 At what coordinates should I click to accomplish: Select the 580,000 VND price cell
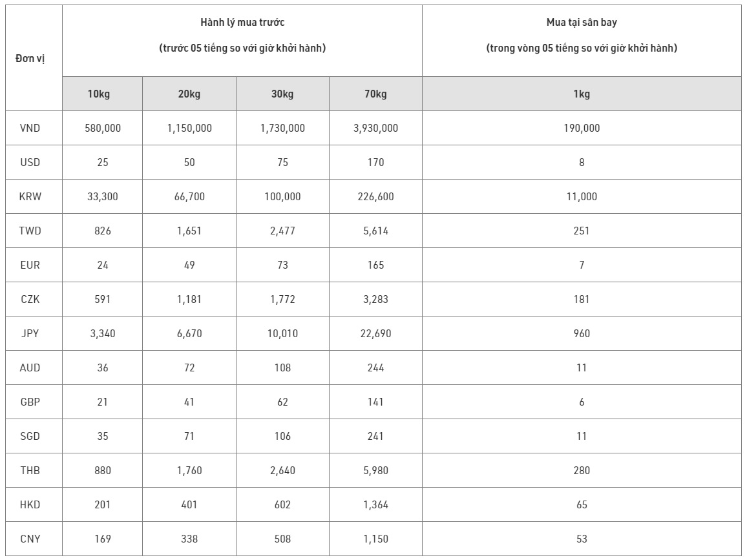pyautogui.click(x=103, y=129)
